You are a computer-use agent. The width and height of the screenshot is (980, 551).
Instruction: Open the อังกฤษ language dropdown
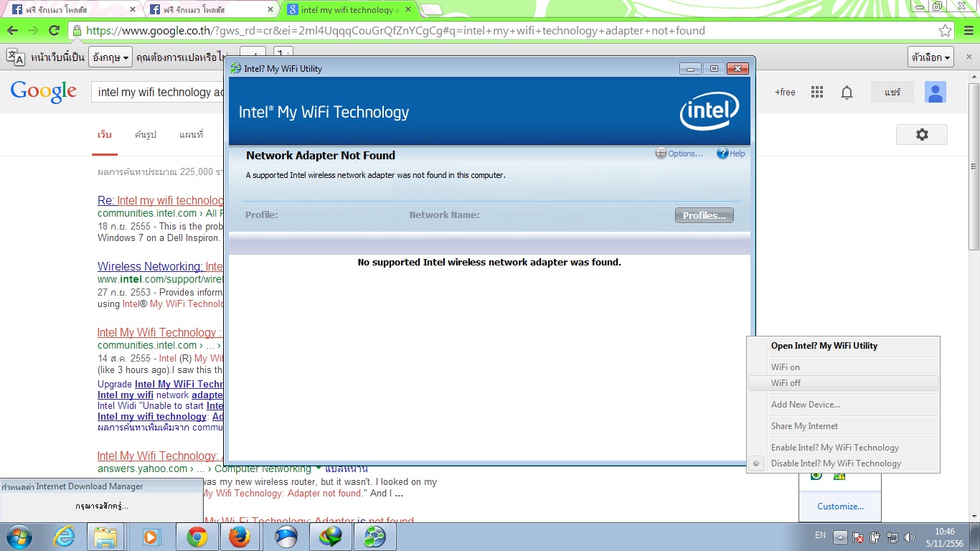[x=110, y=57]
